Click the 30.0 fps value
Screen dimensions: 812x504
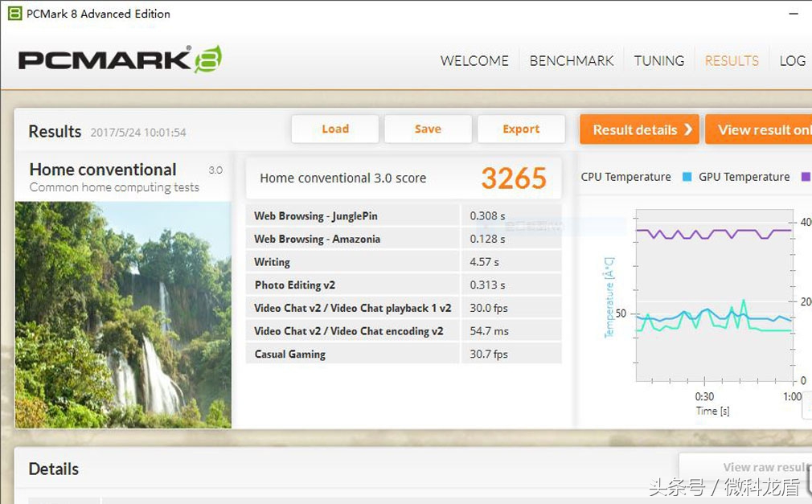pyautogui.click(x=488, y=308)
